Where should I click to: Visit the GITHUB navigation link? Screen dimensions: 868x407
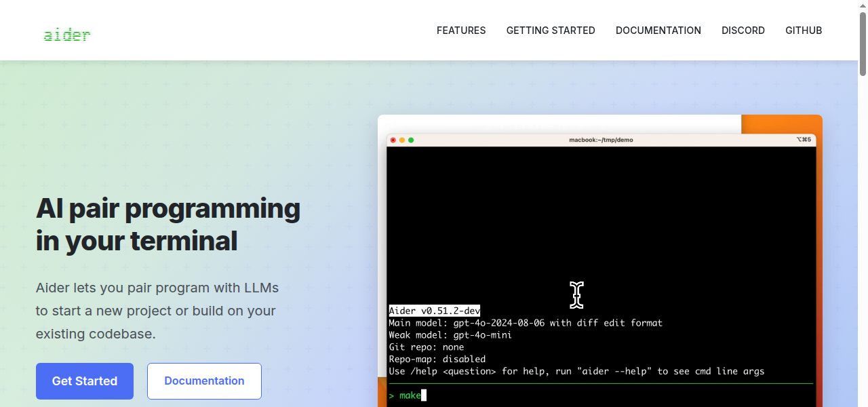tap(804, 31)
